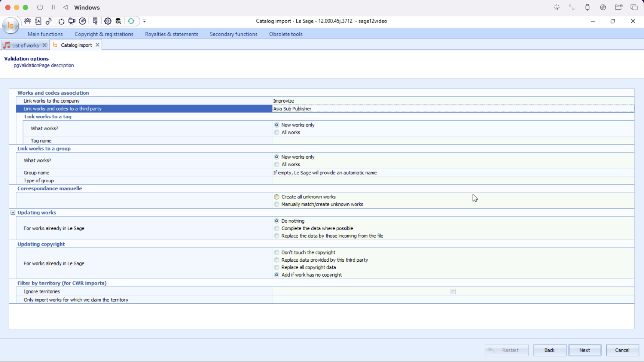Open the Improvize company value field
The height and width of the screenshot is (362, 644).
pos(453,101)
